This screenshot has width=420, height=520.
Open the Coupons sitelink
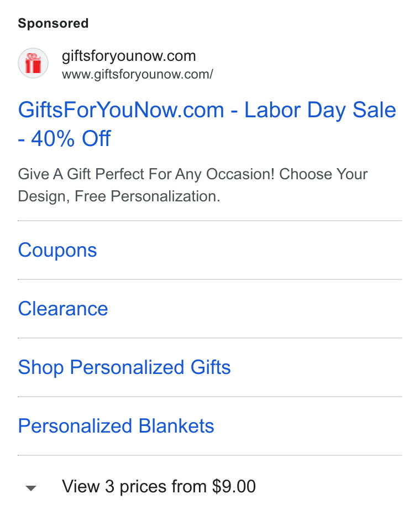[57, 250]
